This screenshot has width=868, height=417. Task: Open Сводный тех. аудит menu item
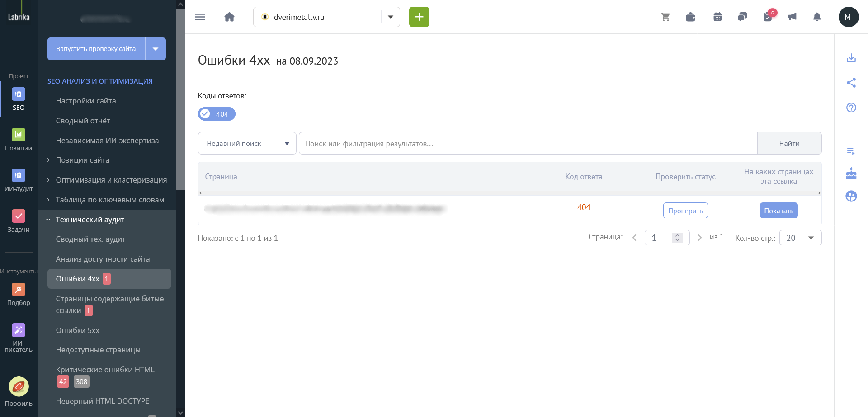pos(90,239)
